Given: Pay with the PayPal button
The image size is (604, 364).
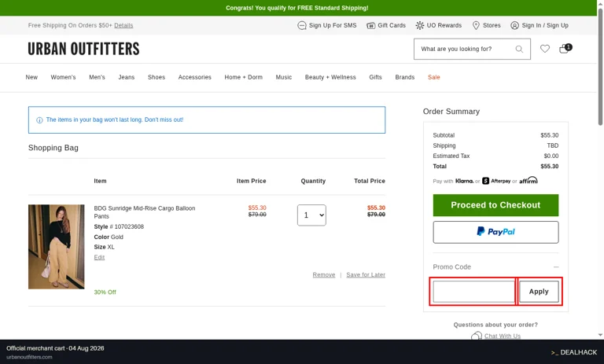Looking at the screenshot, I should point(495,232).
